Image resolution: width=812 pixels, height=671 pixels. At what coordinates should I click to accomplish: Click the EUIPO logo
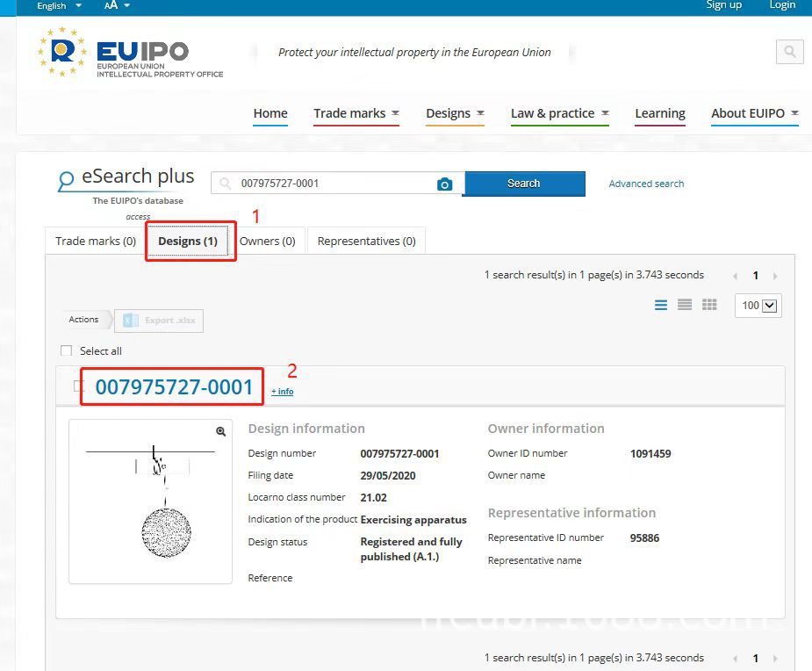[130, 53]
